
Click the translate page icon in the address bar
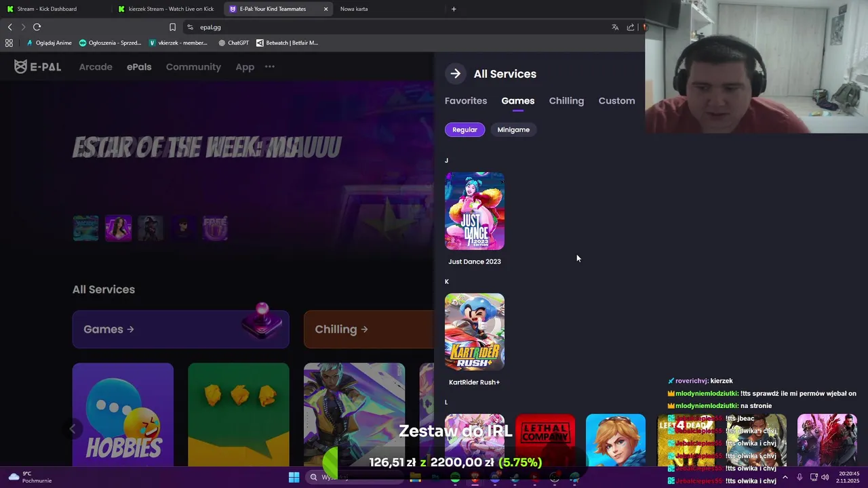point(615,27)
